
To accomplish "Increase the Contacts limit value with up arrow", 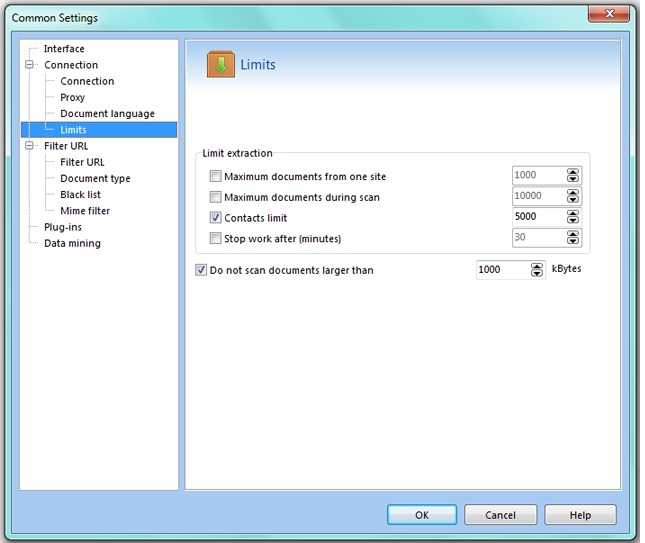I will pos(573,213).
